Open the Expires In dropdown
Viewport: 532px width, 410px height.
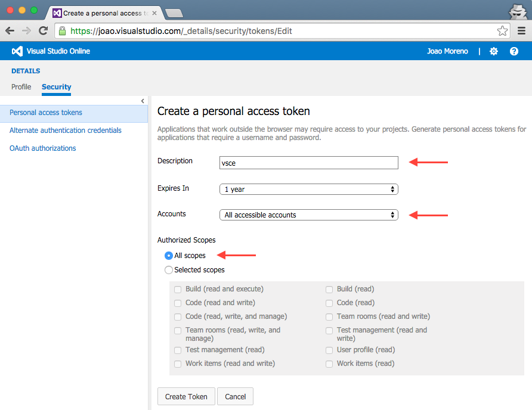[308, 189]
